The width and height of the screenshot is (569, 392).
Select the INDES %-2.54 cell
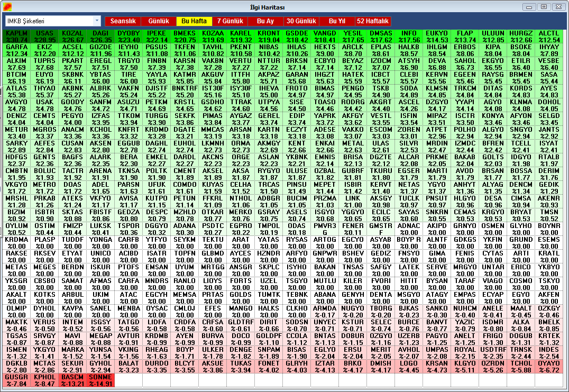click(549, 353)
